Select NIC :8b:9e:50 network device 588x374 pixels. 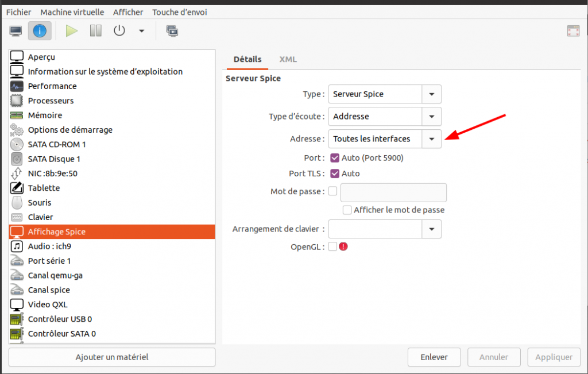tap(112, 173)
